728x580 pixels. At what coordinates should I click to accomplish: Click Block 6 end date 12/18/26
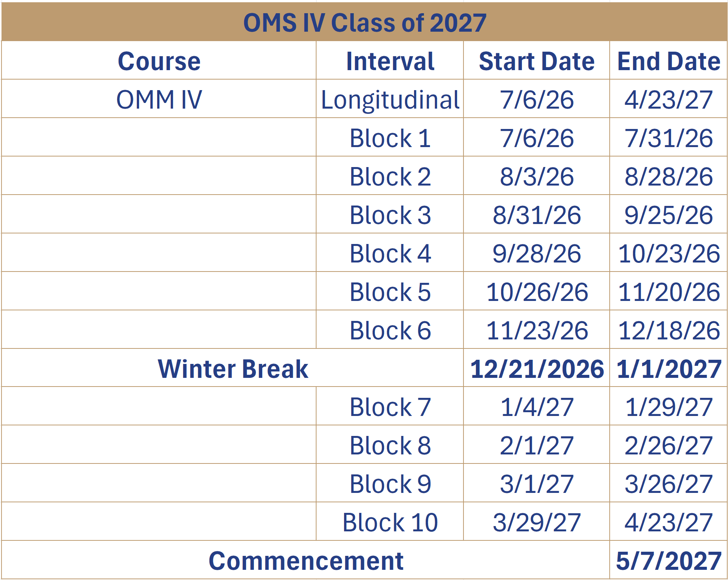coord(668,330)
